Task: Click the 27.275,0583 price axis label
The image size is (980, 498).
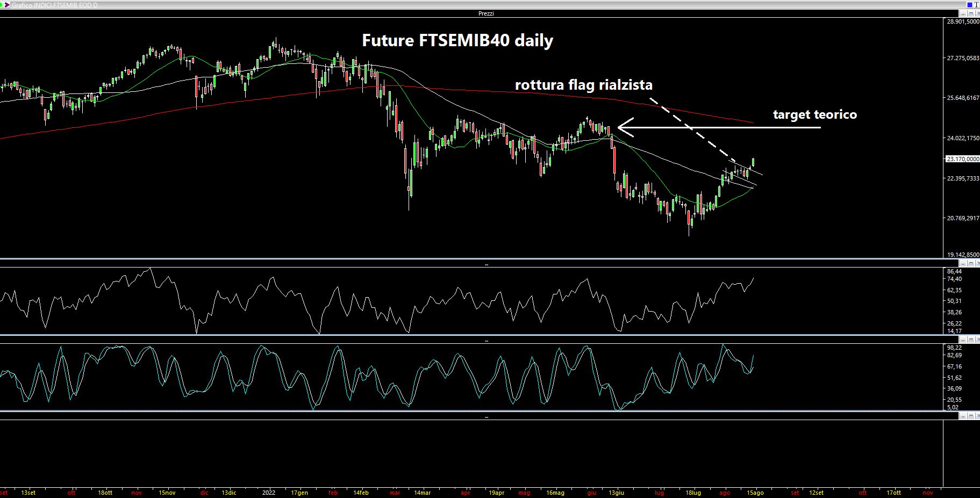Action: pos(963,58)
